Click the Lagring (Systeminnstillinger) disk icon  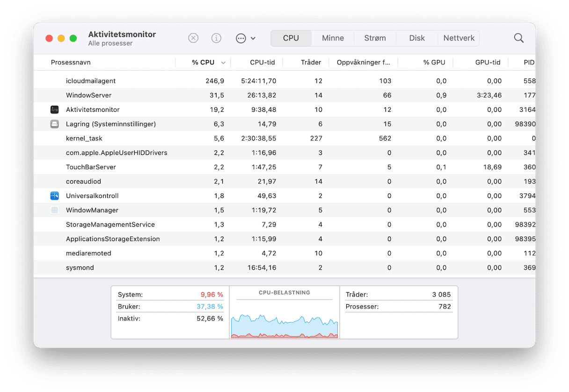55,124
